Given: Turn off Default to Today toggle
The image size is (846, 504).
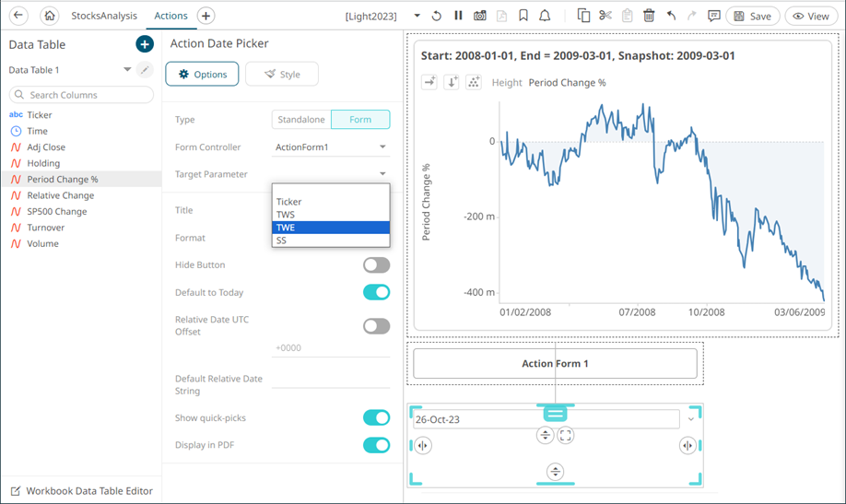Looking at the screenshot, I should (376, 293).
